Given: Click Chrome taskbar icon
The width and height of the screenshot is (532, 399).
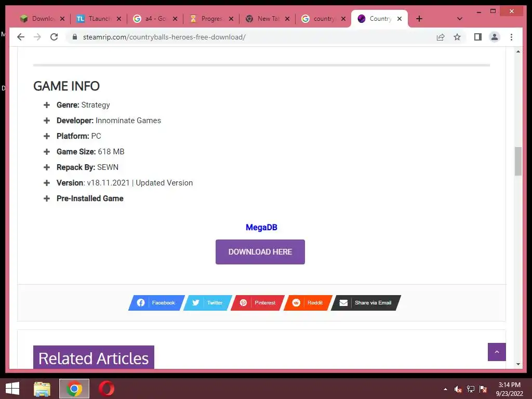Looking at the screenshot, I should click(x=74, y=389).
